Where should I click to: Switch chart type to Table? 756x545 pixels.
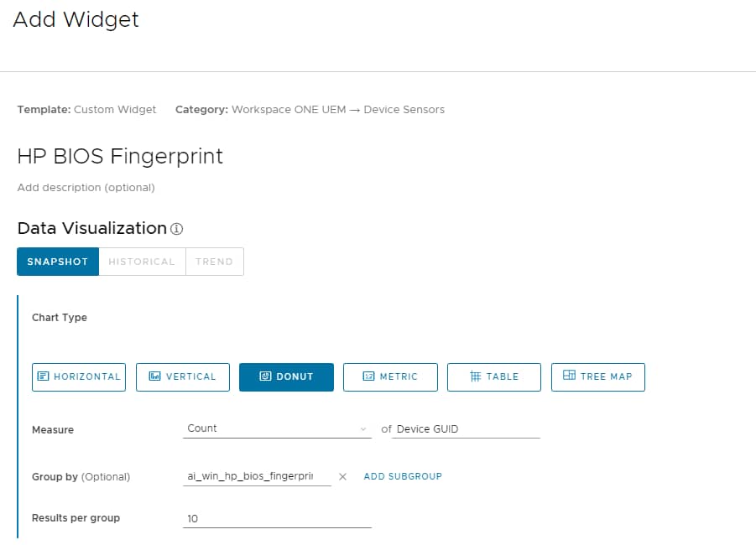click(x=494, y=376)
